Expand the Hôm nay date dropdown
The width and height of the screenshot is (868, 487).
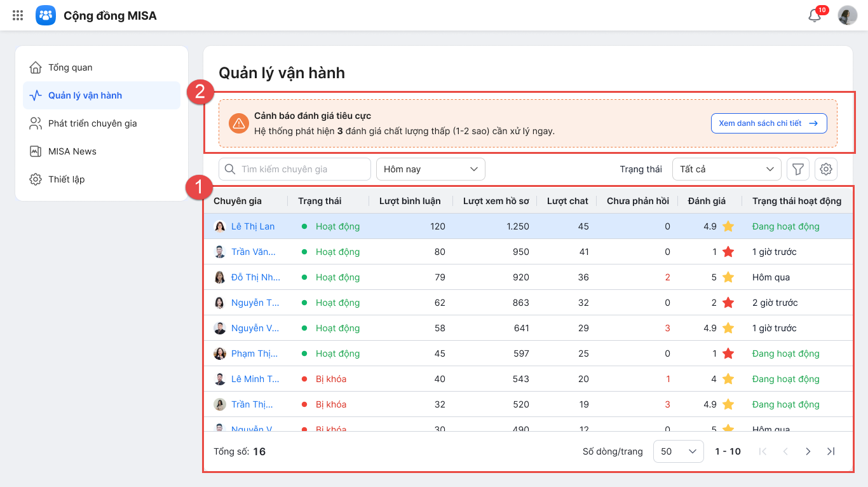coord(431,169)
